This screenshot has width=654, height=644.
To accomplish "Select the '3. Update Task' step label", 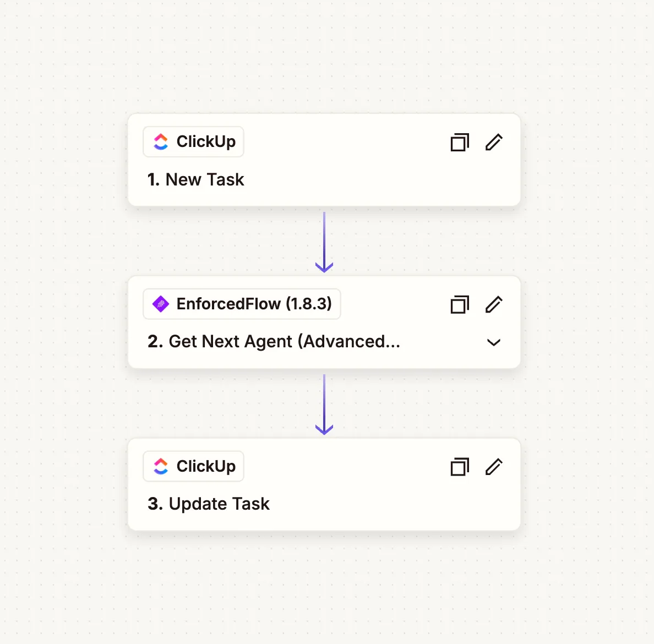I will tap(208, 504).
